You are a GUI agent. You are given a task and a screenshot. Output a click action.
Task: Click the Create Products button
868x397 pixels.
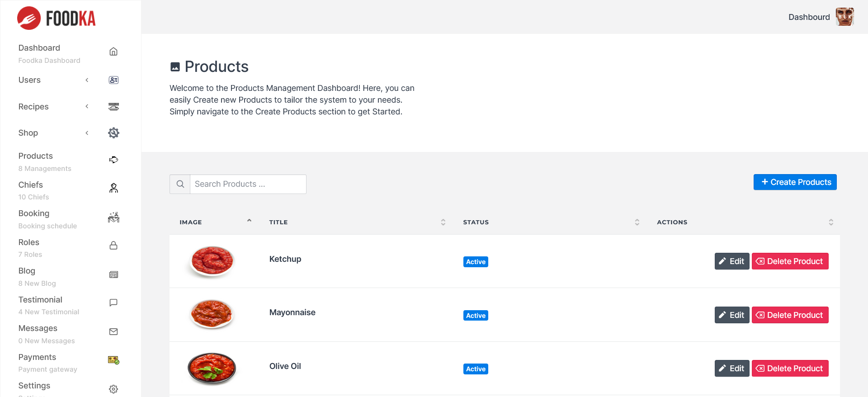(795, 182)
